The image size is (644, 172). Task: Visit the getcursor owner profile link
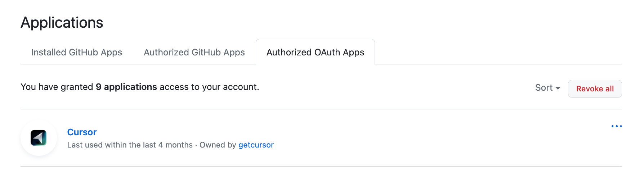[256, 145]
